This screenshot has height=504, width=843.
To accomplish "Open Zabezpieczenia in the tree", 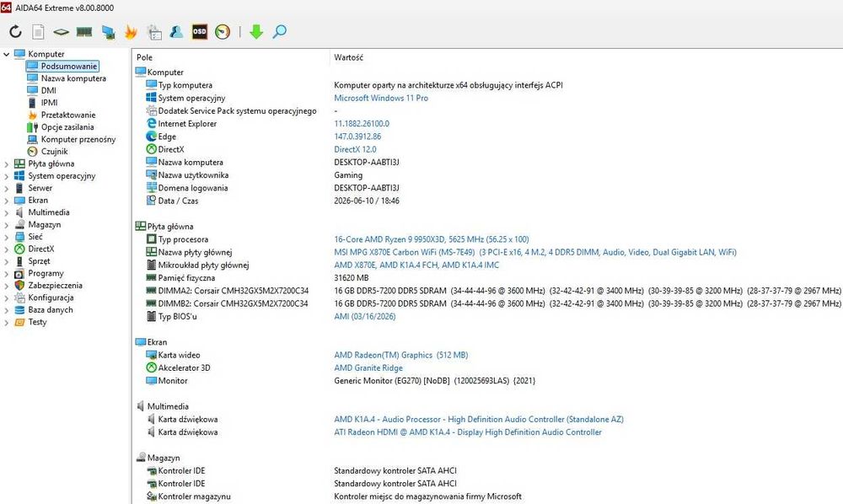I will pos(55,286).
